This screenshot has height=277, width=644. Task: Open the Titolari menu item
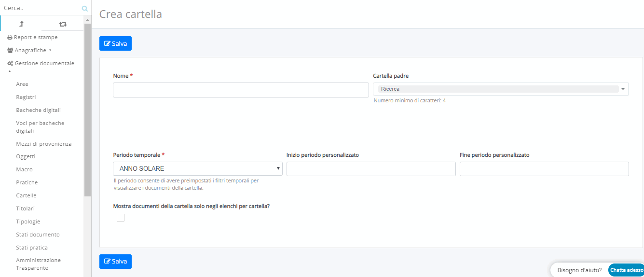(25, 208)
